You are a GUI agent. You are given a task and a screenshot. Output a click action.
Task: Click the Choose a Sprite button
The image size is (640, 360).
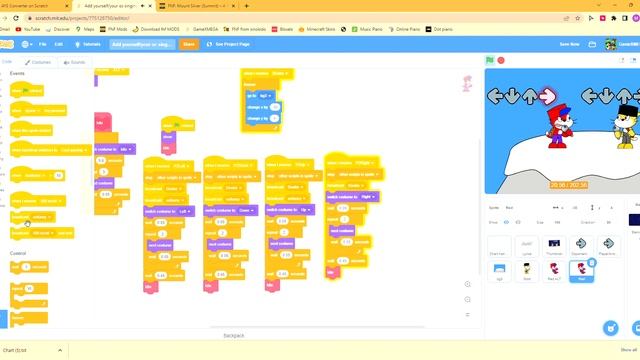(x=611, y=328)
